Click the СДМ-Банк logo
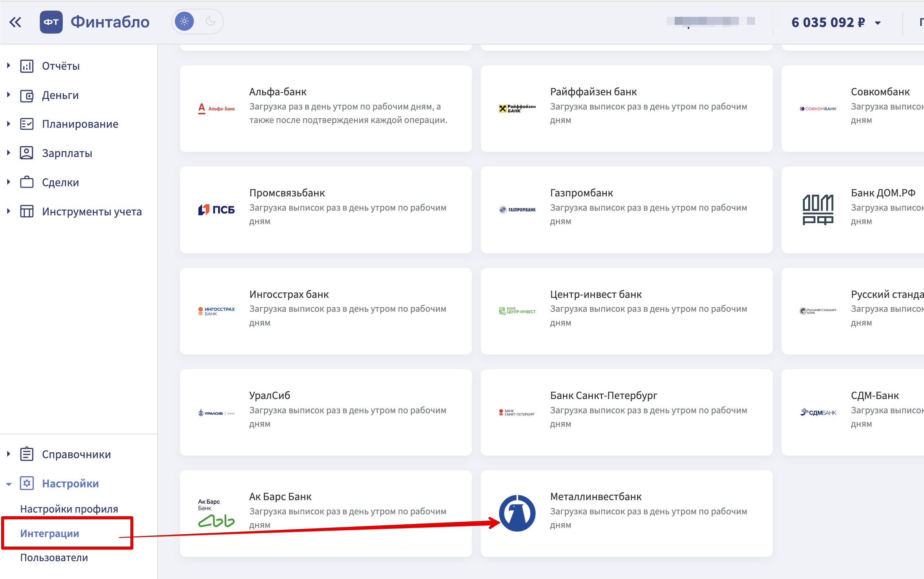This screenshot has width=924, height=579. [x=818, y=413]
